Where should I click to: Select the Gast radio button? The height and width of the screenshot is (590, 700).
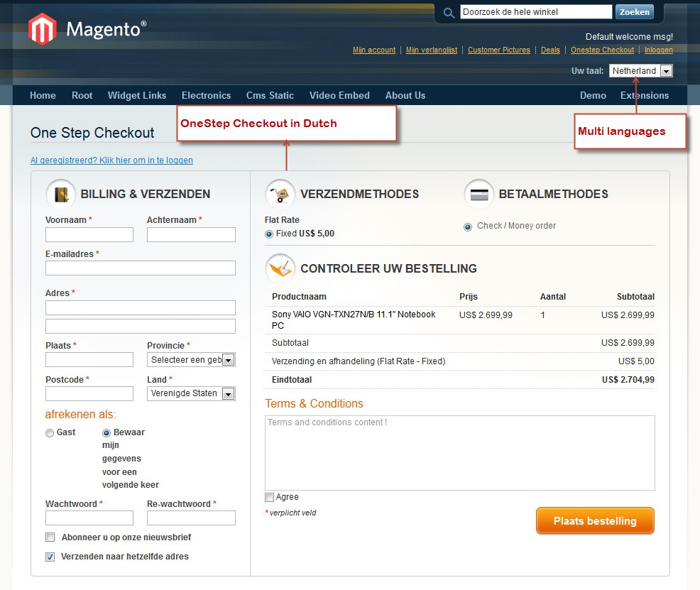(x=50, y=432)
